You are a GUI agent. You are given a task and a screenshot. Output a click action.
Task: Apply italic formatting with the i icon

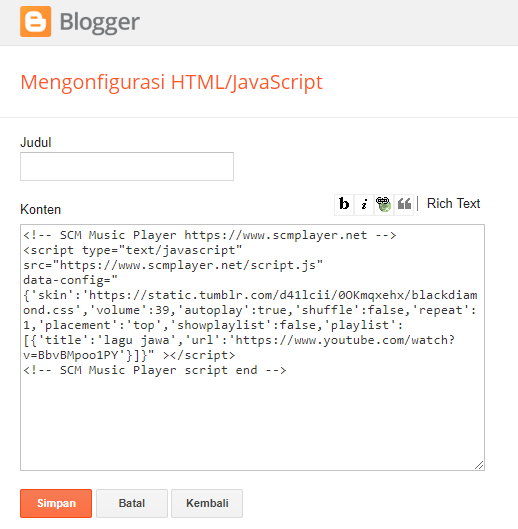coord(364,204)
